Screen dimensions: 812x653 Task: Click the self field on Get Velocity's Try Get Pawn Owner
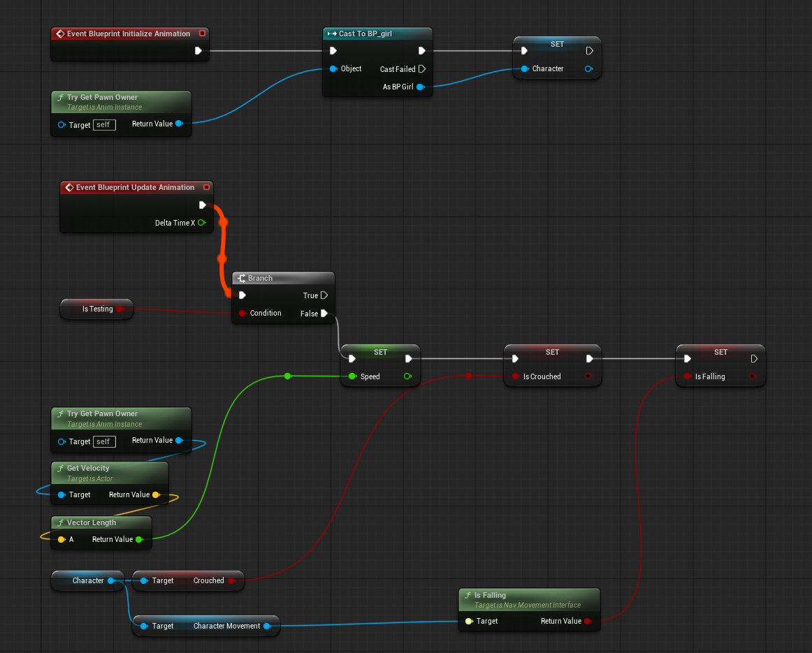pos(103,441)
